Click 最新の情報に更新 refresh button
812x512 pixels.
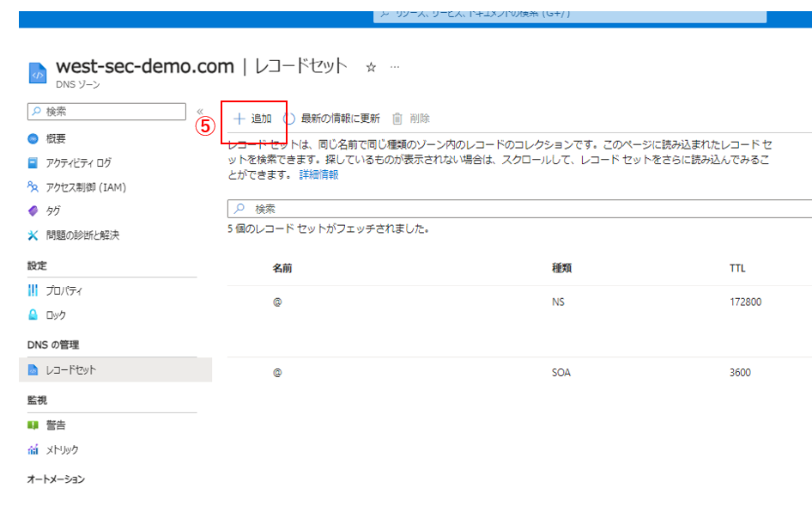click(x=332, y=119)
